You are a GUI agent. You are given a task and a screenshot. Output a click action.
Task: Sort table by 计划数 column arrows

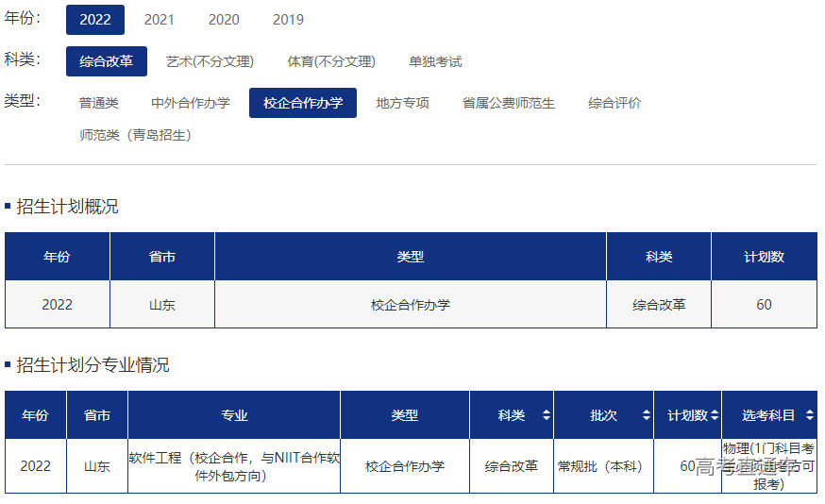pyautogui.click(x=715, y=415)
